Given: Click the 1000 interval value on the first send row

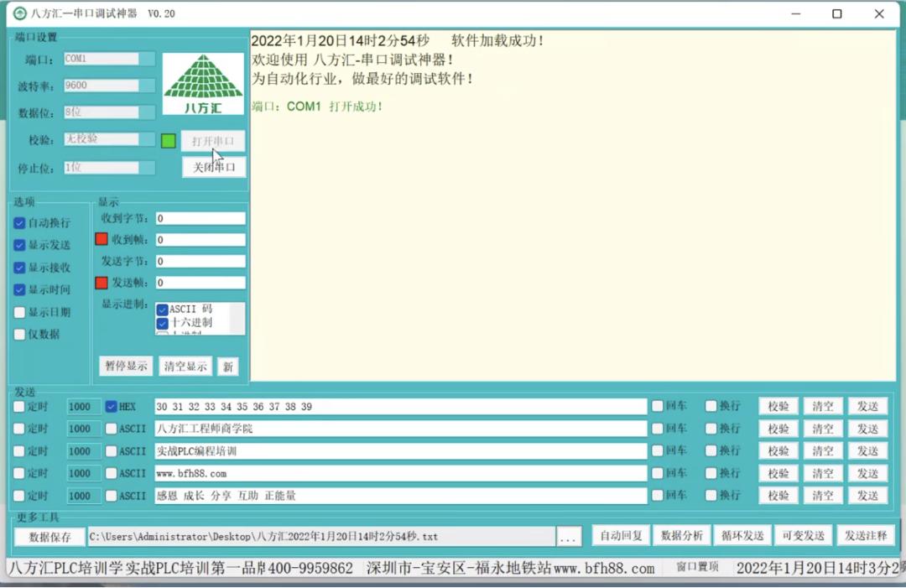Looking at the screenshot, I should coord(82,406).
